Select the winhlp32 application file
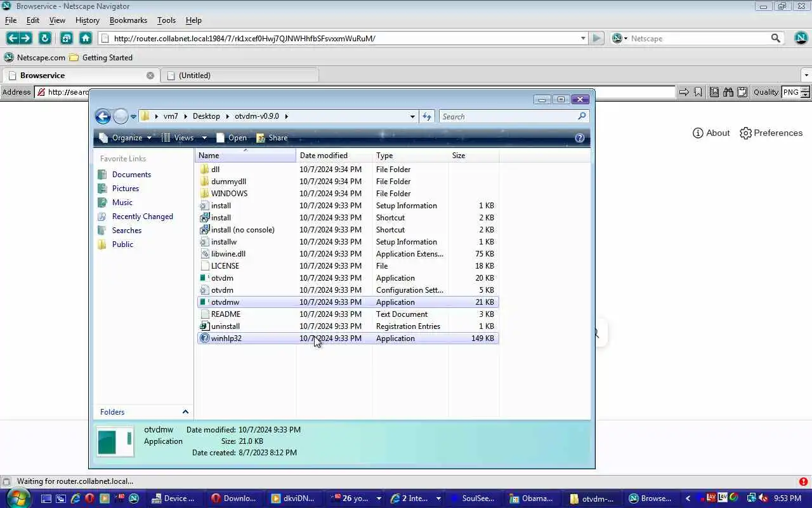The image size is (812, 508). 348,338
